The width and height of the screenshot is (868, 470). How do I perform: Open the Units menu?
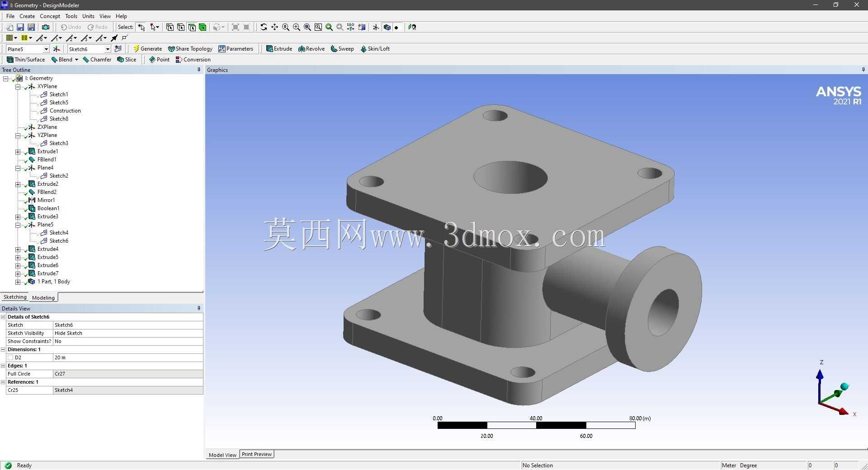click(88, 16)
